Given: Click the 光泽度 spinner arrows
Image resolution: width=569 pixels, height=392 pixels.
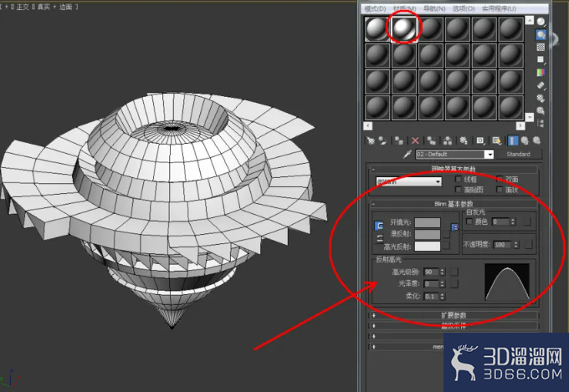Looking at the screenshot, I should coord(443,284).
